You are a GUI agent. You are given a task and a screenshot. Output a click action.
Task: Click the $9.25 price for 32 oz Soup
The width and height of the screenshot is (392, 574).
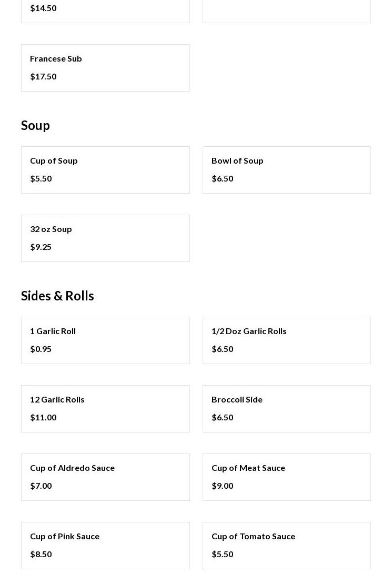pyautogui.click(x=41, y=247)
